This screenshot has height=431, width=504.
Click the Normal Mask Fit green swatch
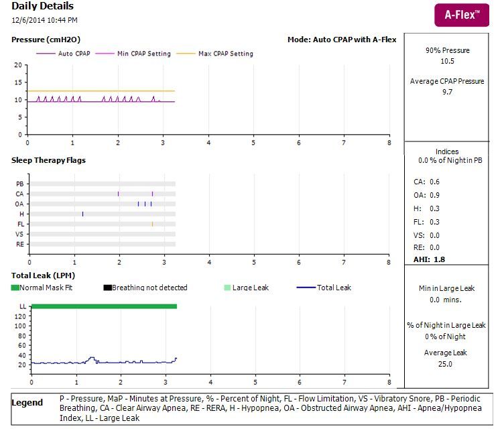click(x=15, y=288)
